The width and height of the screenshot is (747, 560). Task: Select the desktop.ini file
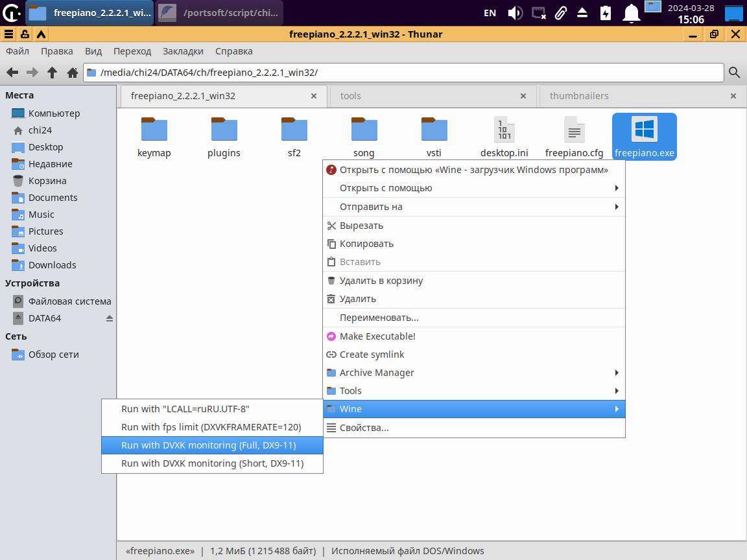(504, 137)
